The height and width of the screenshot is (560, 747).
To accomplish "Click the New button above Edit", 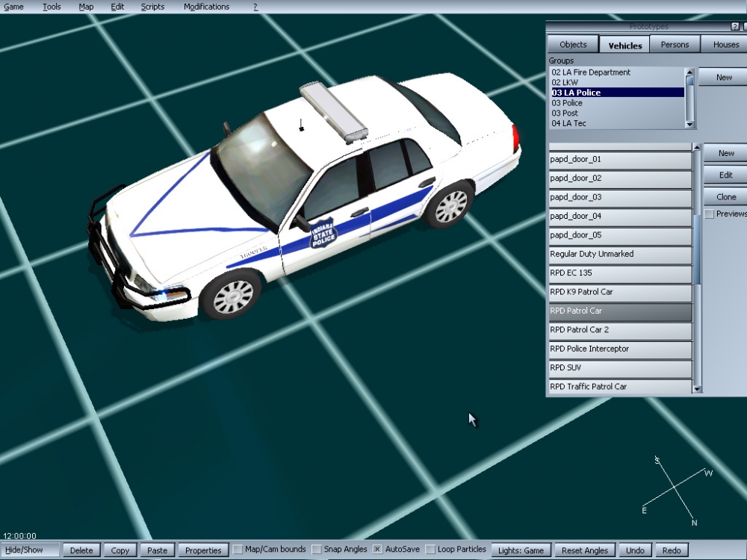I will 725,153.
